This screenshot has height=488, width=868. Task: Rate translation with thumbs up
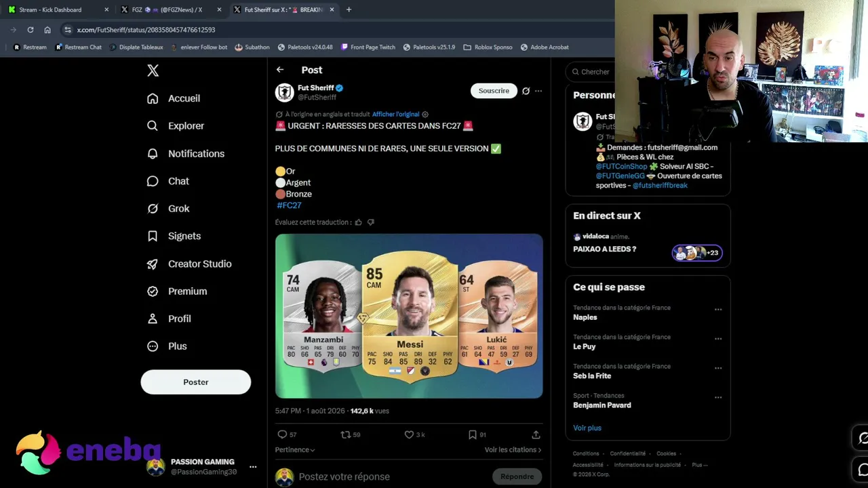tap(359, 222)
